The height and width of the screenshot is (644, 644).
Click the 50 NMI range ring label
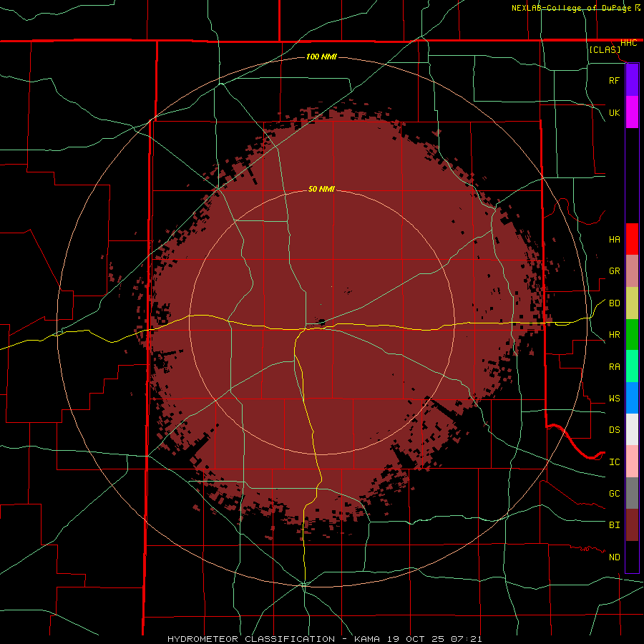[x=321, y=189]
